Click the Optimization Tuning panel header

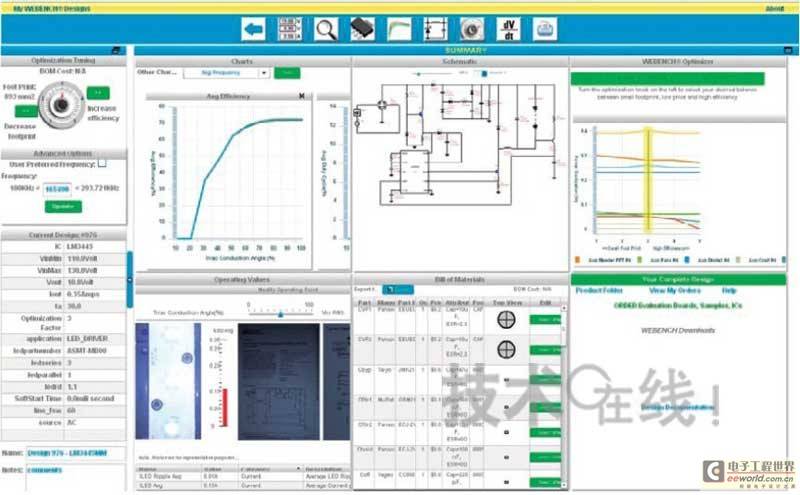tap(63, 60)
